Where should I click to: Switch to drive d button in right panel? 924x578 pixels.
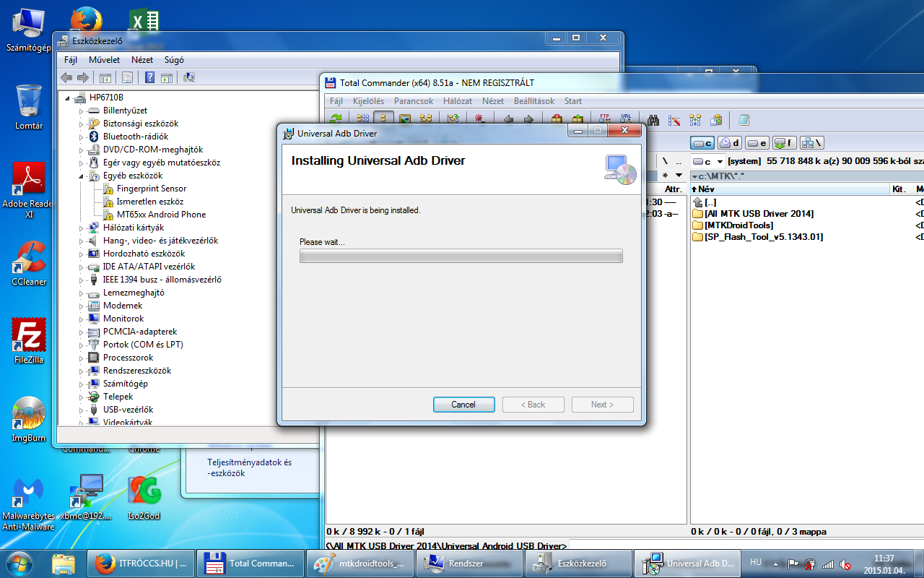(x=729, y=143)
